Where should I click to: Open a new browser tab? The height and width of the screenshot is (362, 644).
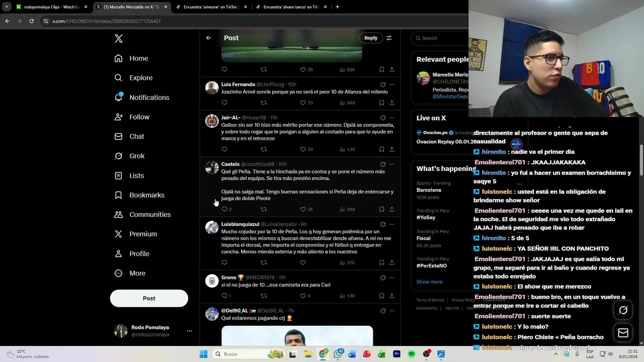[x=337, y=7]
